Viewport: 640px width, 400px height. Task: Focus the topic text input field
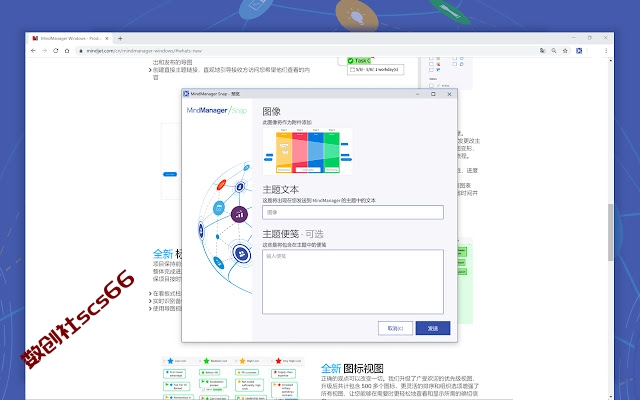coord(353,212)
